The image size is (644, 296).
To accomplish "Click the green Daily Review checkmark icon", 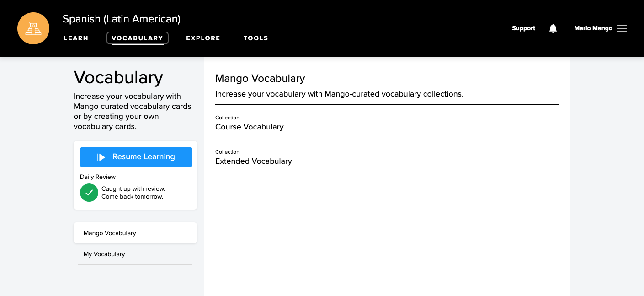I will [89, 193].
